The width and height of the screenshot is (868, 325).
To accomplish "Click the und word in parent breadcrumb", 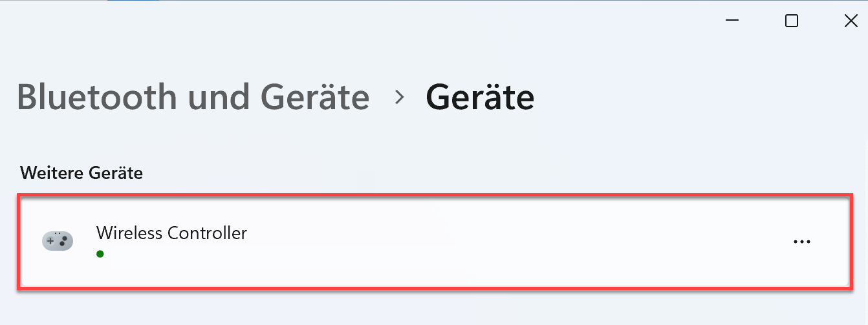I will coord(219,97).
